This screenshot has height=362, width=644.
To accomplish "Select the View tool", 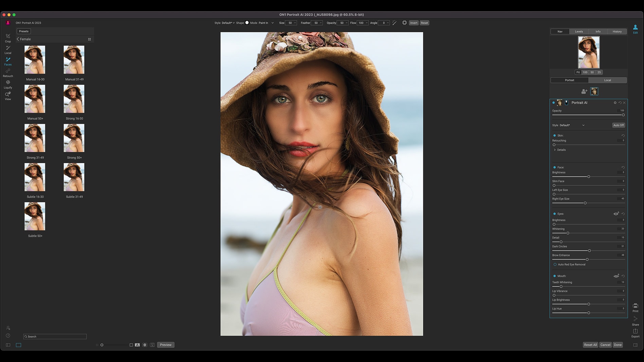I will click(x=8, y=96).
